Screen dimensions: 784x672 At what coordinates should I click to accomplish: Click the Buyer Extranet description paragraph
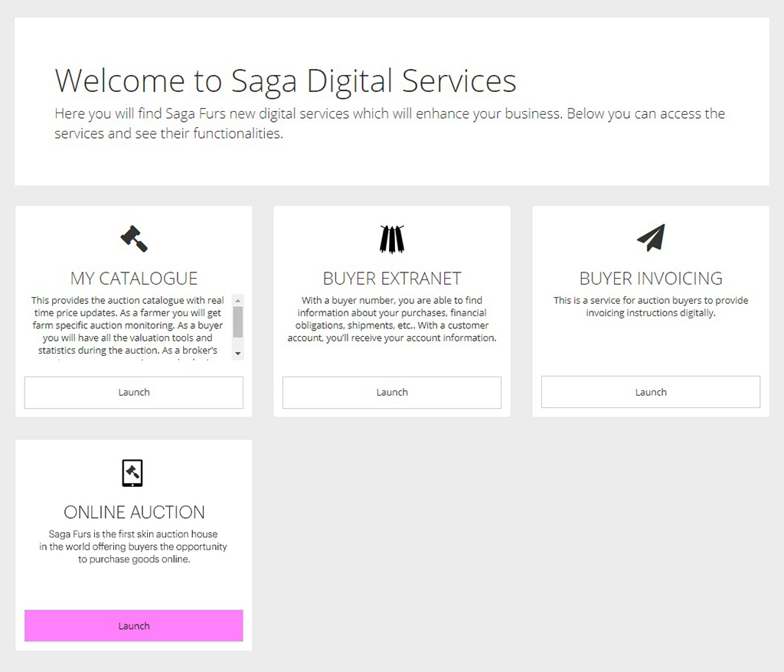pos(392,319)
